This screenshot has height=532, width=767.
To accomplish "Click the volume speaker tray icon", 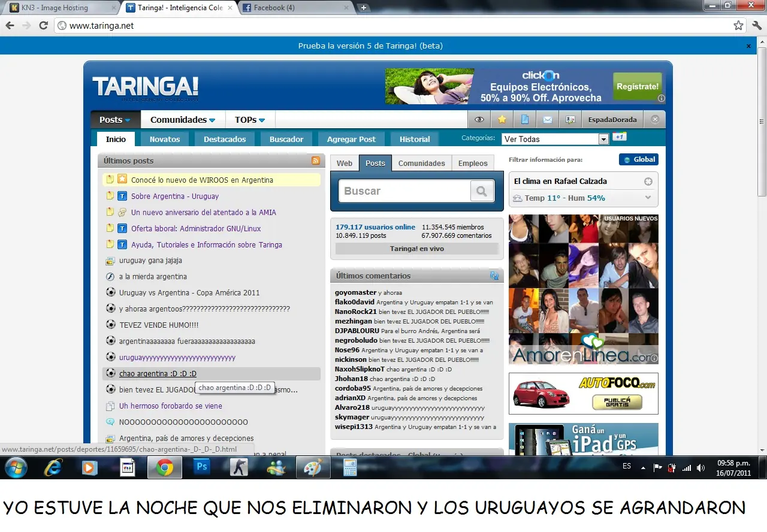I will point(701,468).
